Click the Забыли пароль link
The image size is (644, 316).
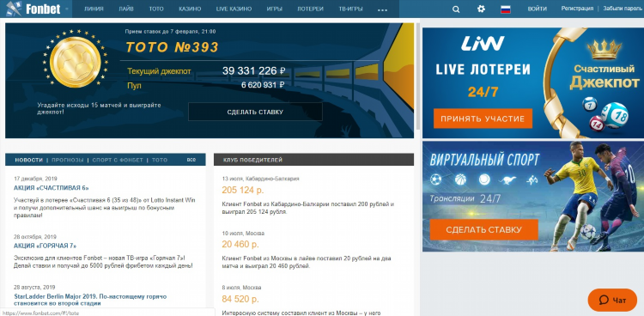pos(623,9)
